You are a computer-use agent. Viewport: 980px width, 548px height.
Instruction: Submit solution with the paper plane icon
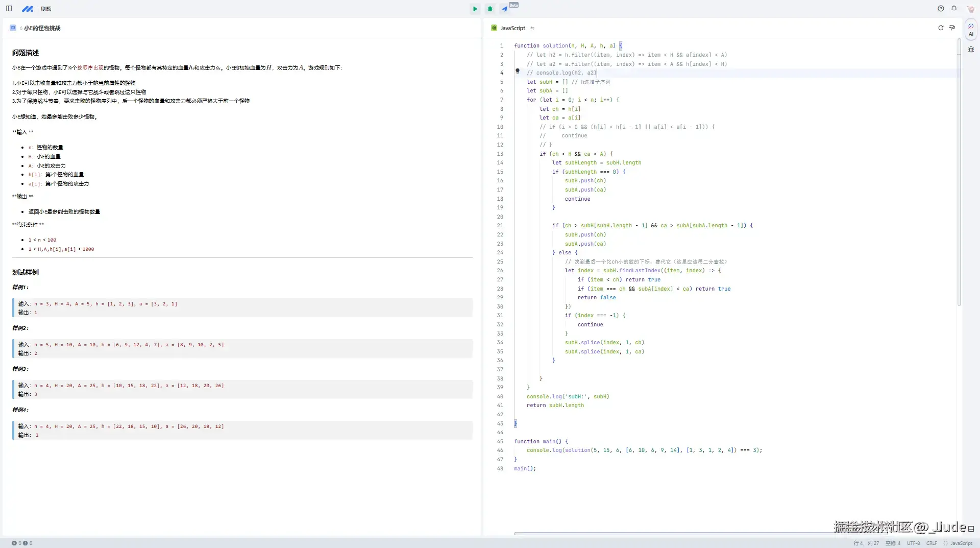pos(504,9)
